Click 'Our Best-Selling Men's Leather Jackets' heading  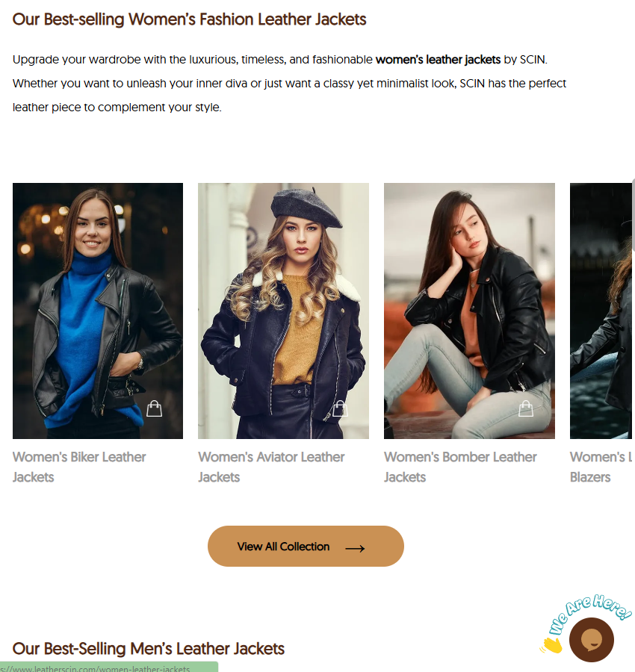[x=149, y=648]
